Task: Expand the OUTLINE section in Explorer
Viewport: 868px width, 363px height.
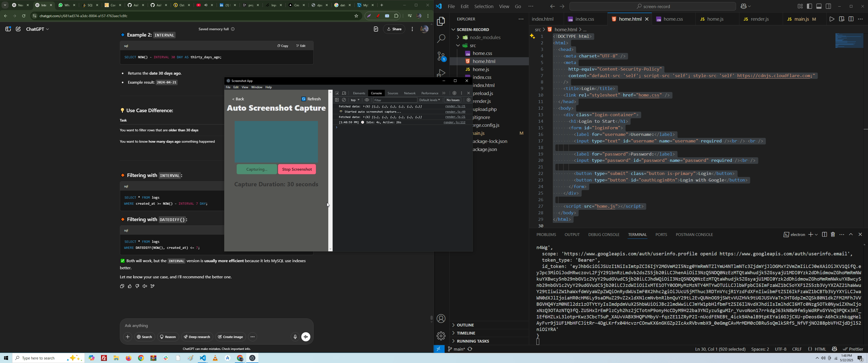Action: point(465,325)
